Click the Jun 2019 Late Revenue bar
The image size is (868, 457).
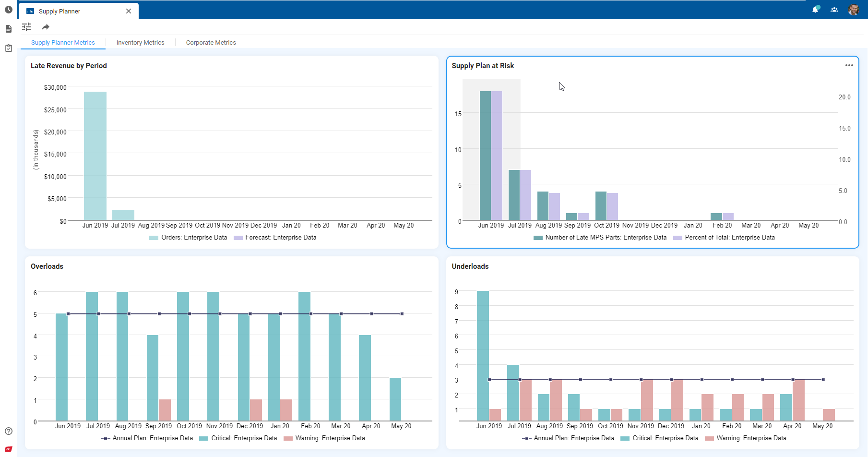[95, 156]
